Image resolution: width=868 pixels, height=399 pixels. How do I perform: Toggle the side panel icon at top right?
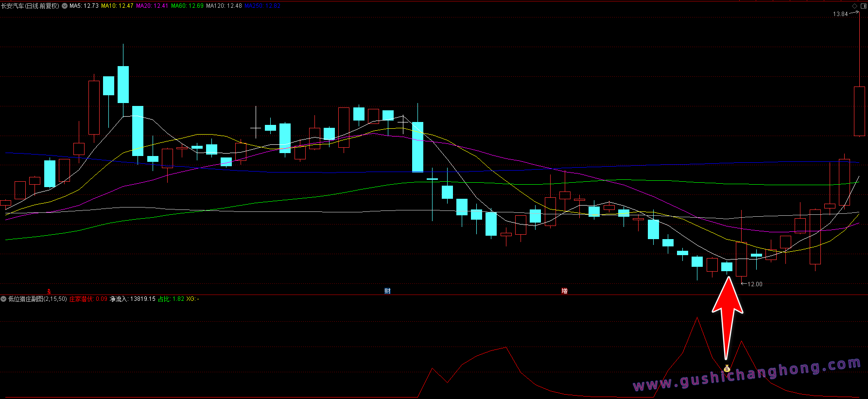pyautogui.click(x=863, y=6)
